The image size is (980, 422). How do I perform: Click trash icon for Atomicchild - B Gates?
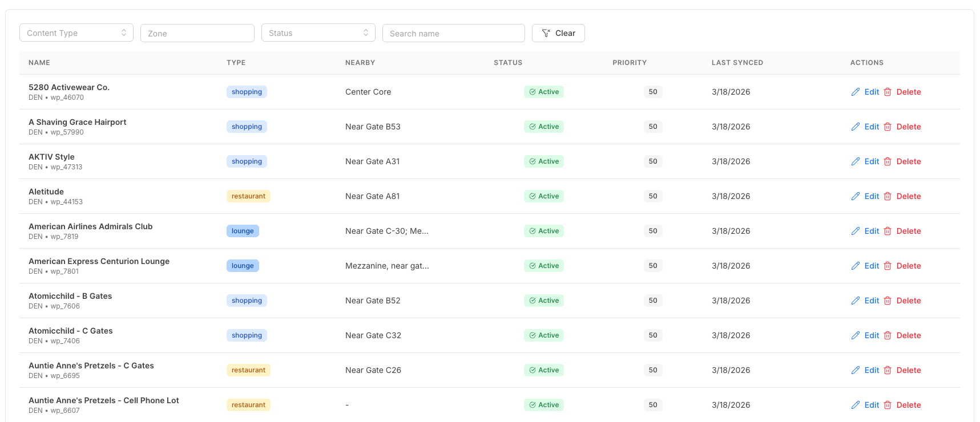click(x=888, y=301)
